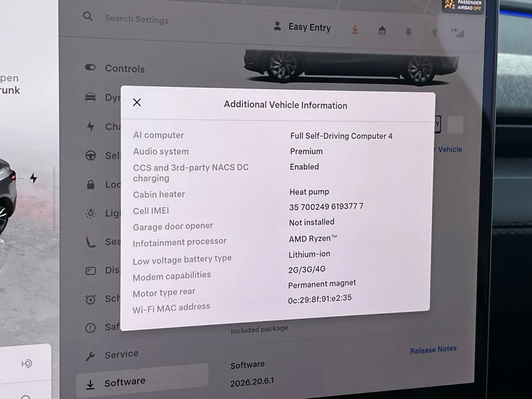The height and width of the screenshot is (399, 532).
Task: Select the software version 2026.20.6.1
Action: point(252,382)
